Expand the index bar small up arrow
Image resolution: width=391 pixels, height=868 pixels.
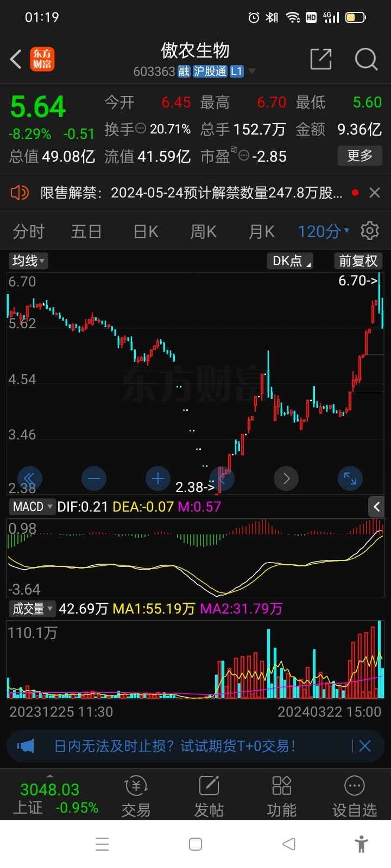tap(50, 776)
